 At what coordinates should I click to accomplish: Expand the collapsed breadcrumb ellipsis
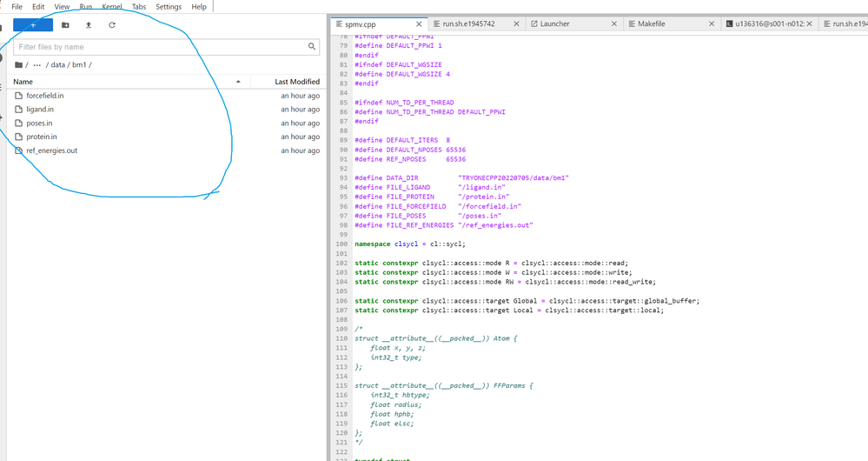(x=37, y=65)
